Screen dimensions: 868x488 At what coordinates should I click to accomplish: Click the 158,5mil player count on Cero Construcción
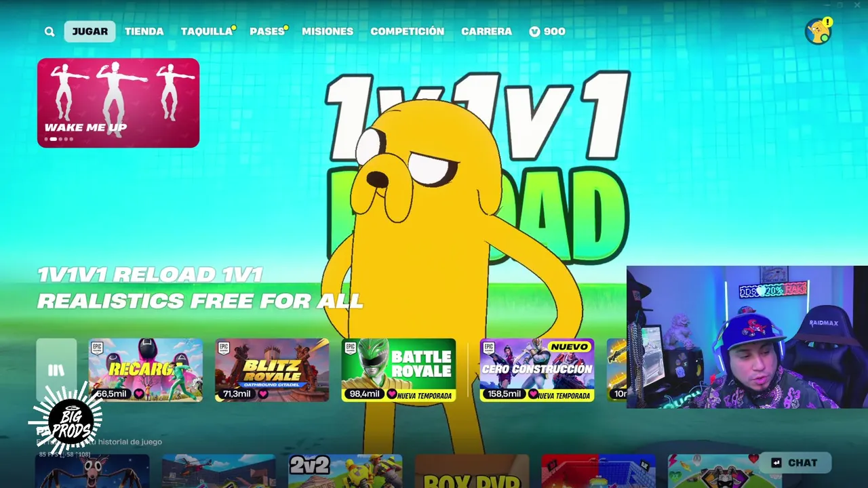pos(505,394)
